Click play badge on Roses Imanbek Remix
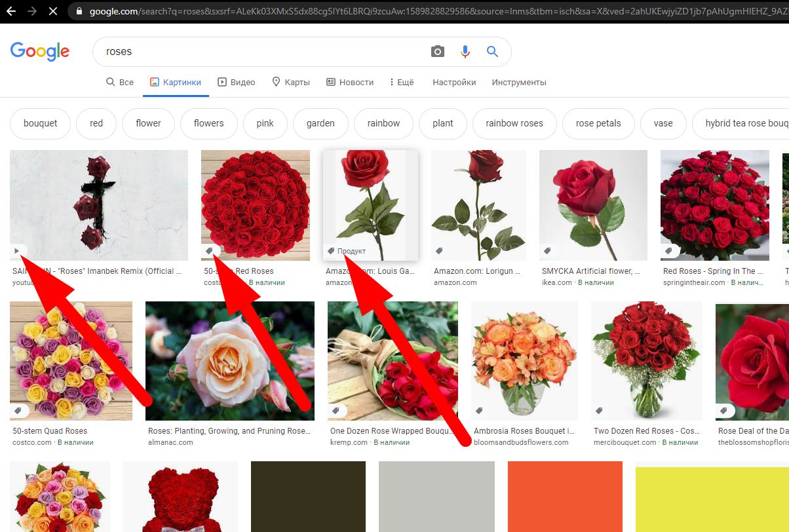 coord(18,251)
